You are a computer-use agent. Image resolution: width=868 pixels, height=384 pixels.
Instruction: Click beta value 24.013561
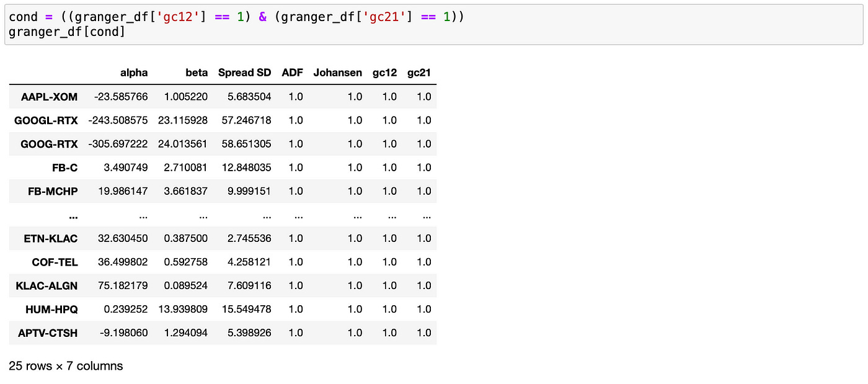(x=183, y=144)
